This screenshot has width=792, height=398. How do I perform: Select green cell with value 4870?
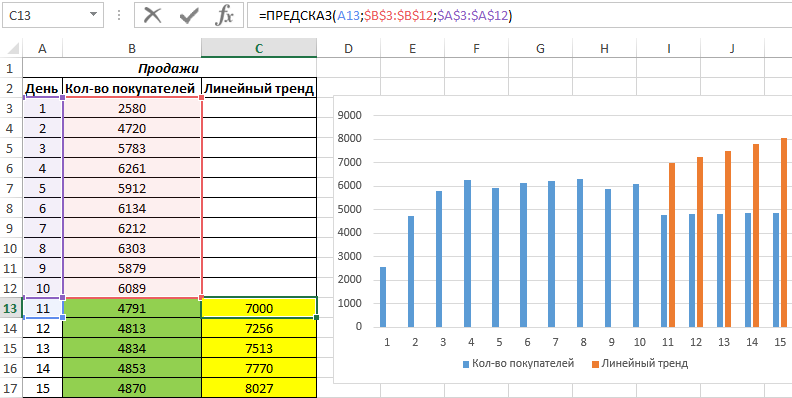coord(132,388)
